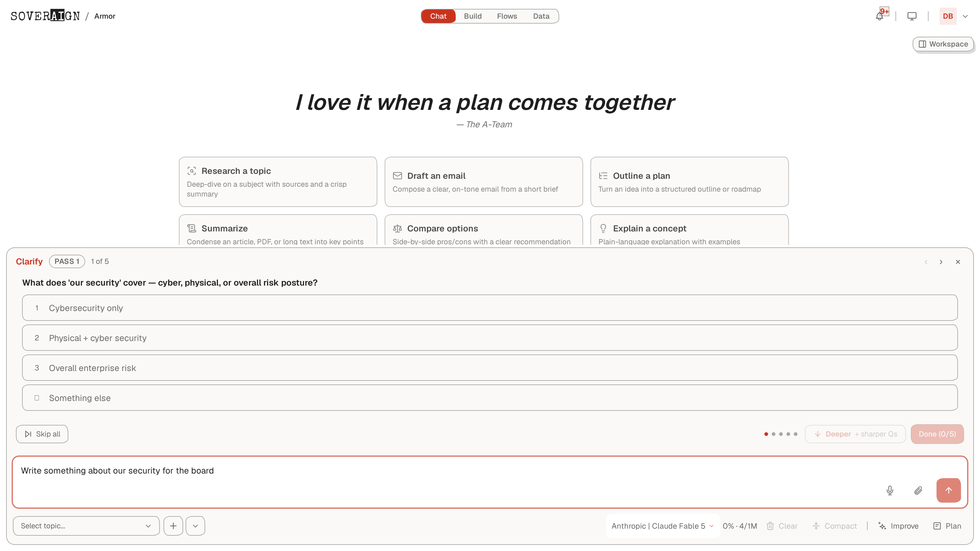This screenshot has height=551, width=980.
Task: Click Skip all button
Action: click(x=42, y=434)
